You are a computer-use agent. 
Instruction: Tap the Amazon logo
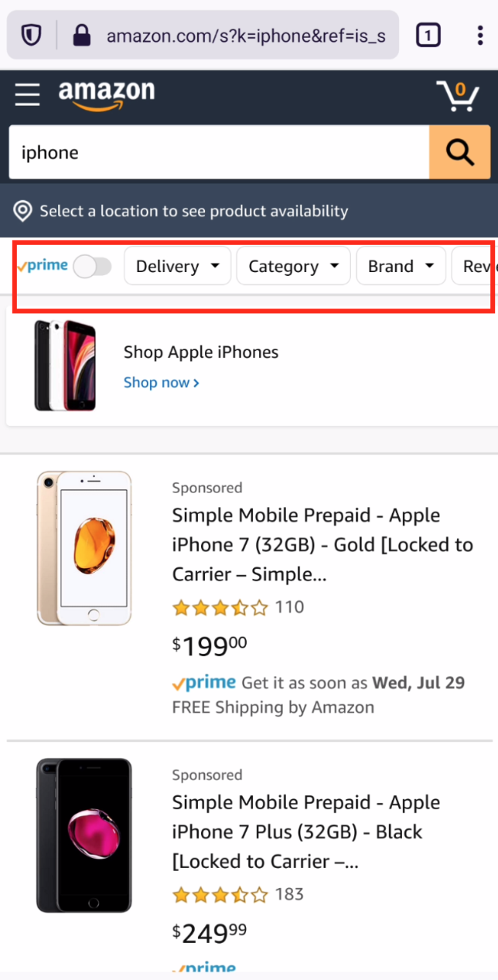106,94
